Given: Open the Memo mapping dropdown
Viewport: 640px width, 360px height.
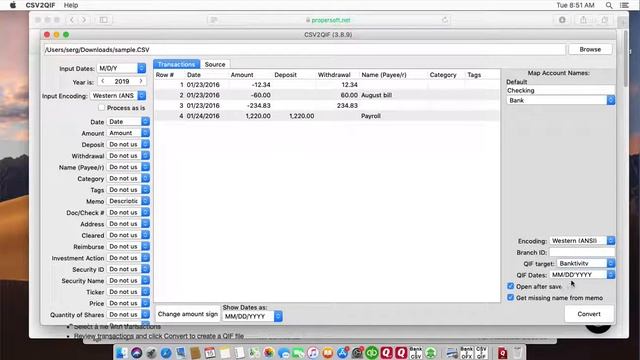Looking at the screenshot, I should pos(128,201).
